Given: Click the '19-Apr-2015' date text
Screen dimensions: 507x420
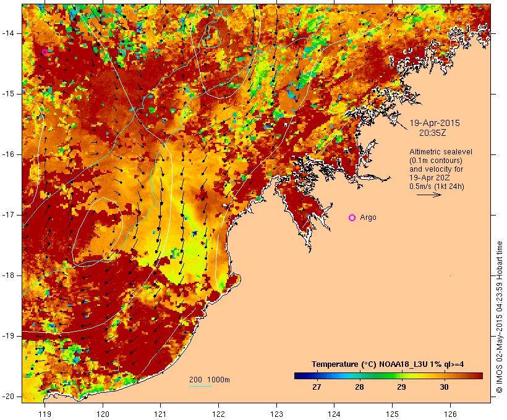Looking at the screenshot, I should (435, 123).
